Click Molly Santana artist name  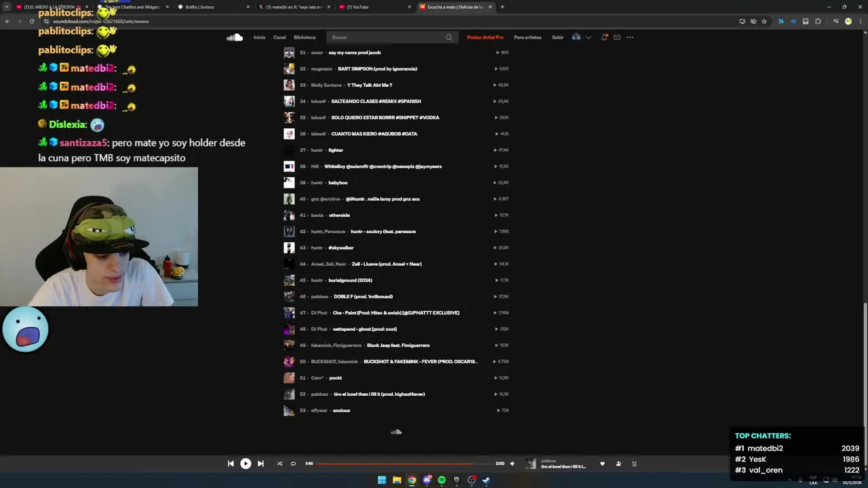click(x=326, y=85)
